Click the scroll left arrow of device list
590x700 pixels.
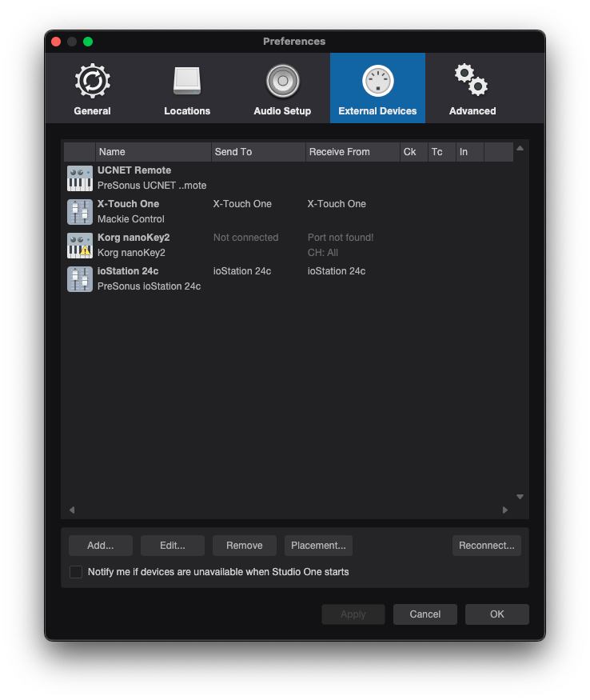click(x=72, y=510)
